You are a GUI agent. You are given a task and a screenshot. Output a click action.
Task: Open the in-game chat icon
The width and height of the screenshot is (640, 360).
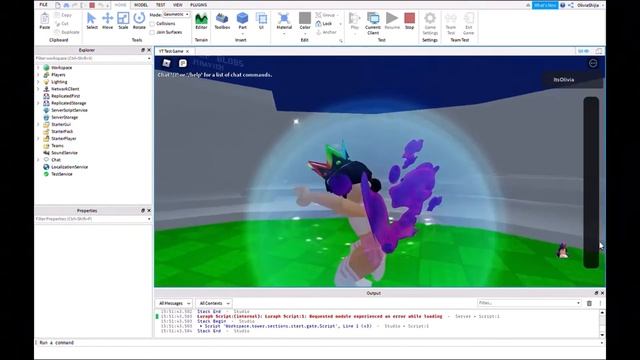[x=183, y=63]
